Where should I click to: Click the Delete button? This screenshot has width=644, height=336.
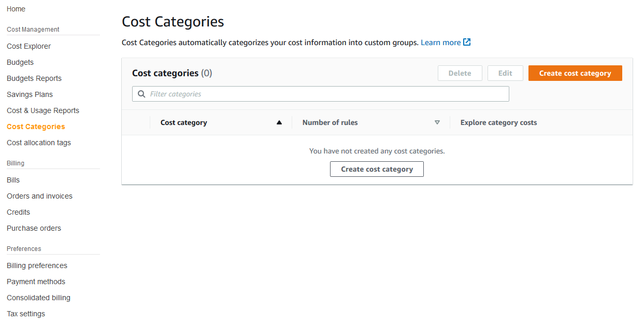pyautogui.click(x=460, y=73)
